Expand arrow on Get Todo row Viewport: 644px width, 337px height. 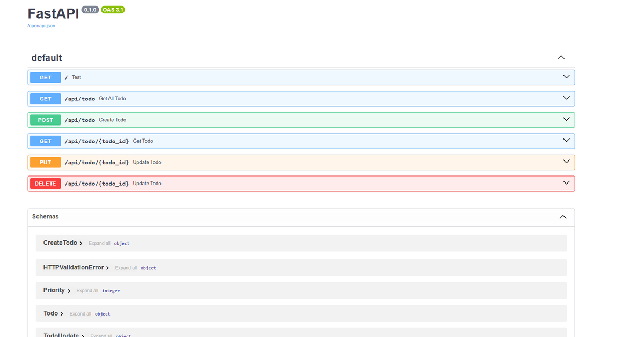pyautogui.click(x=566, y=140)
